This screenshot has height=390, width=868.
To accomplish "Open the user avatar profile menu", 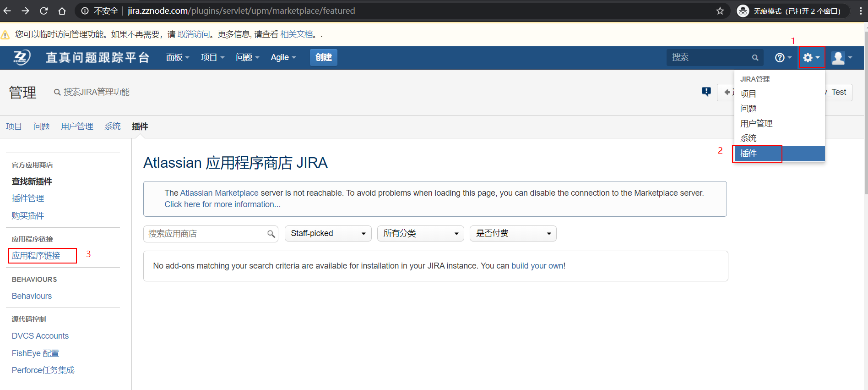I will coord(841,58).
